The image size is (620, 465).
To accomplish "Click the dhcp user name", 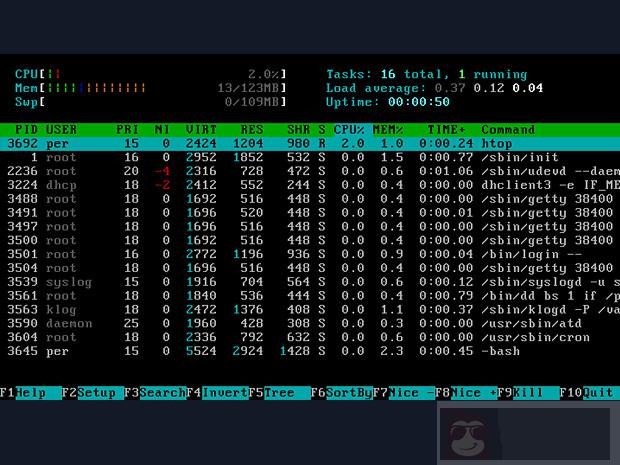I will point(61,185).
